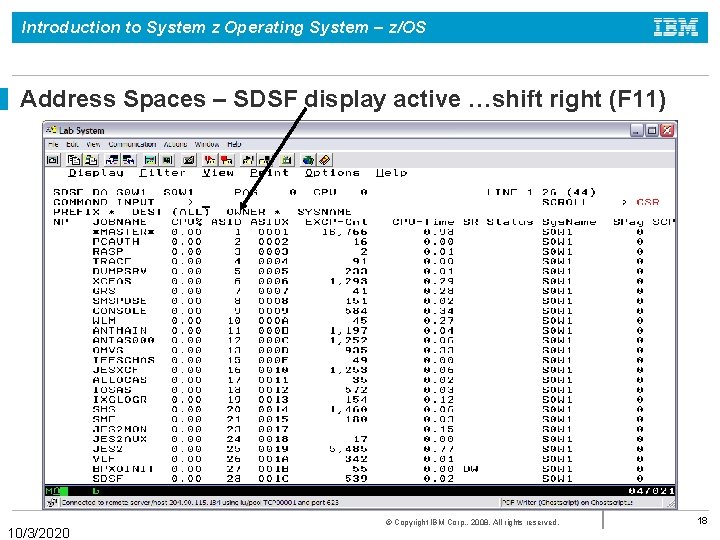Screen dimensions: 720x540
Task: Click the CPU-Time column header
Action: tap(423, 222)
